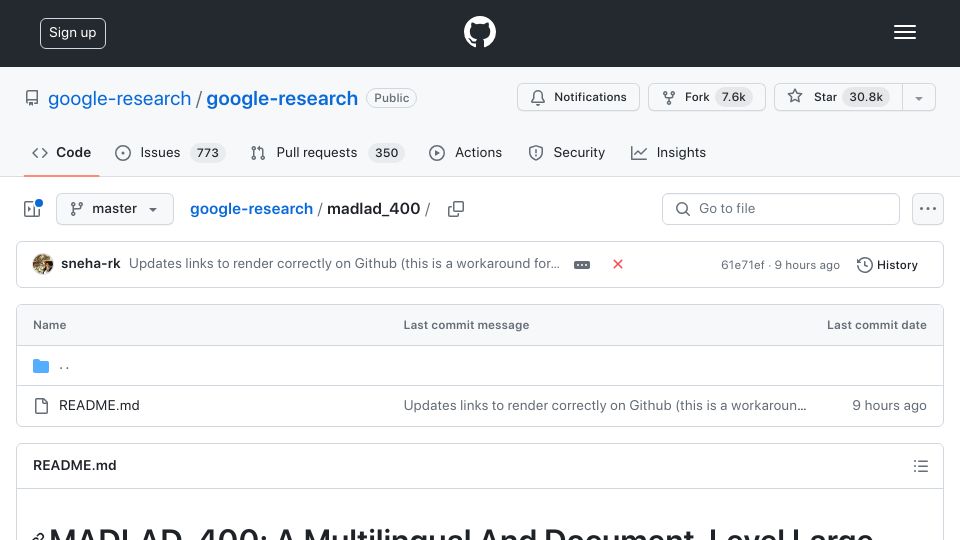Click the 7.6k fork count

[733, 97]
